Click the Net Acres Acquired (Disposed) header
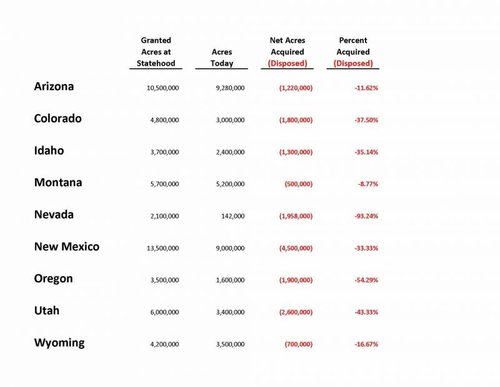The width and height of the screenshot is (500, 387). (287, 52)
